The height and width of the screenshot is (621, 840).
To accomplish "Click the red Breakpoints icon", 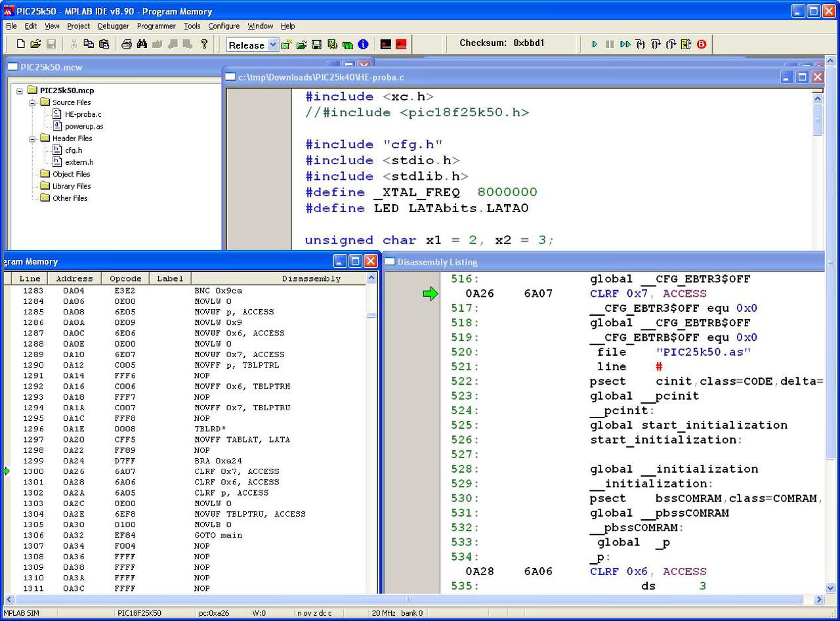I will [702, 45].
